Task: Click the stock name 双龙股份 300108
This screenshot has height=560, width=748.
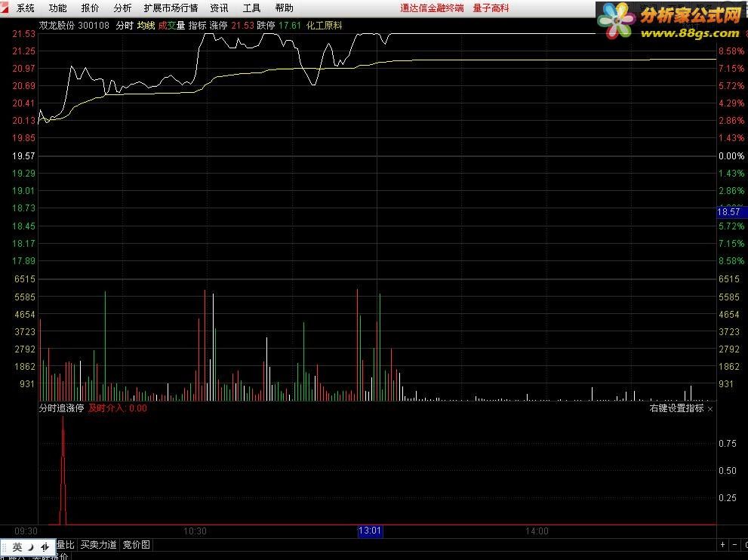Action: [74, 26]
